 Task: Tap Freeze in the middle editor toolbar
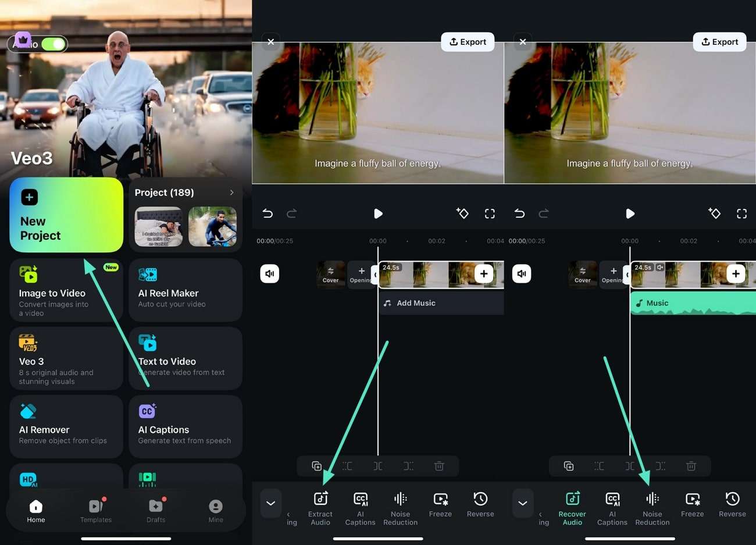440,505
